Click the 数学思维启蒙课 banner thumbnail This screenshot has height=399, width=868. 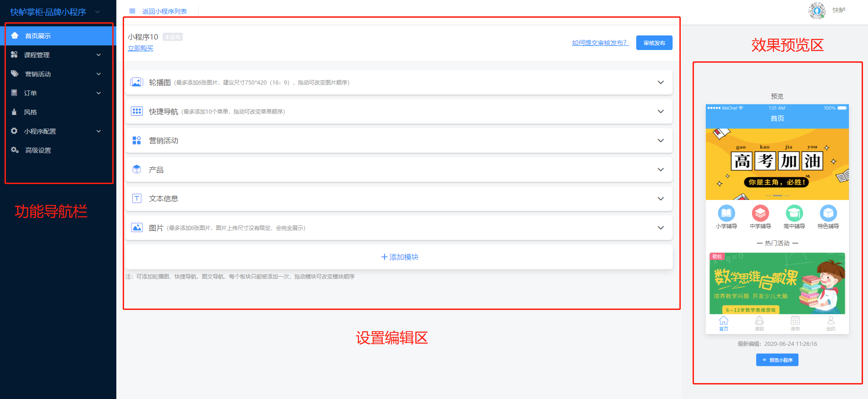777,284
